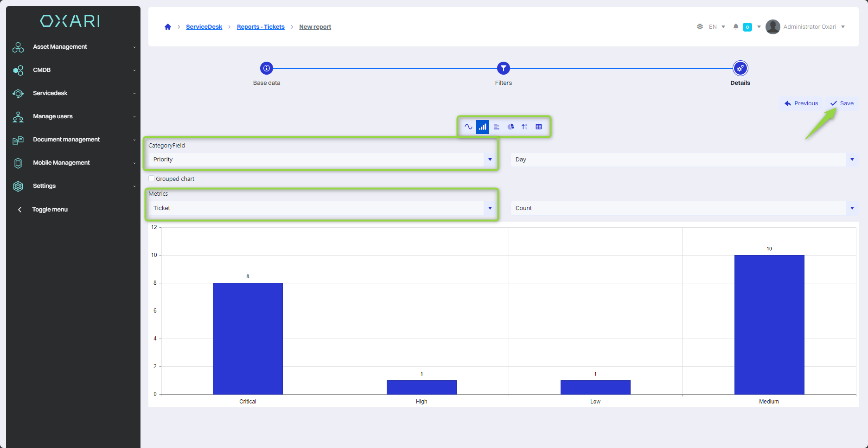Viewport: 868px width, 448px height.
Task: Click the Save button
Action: [842, 103]
